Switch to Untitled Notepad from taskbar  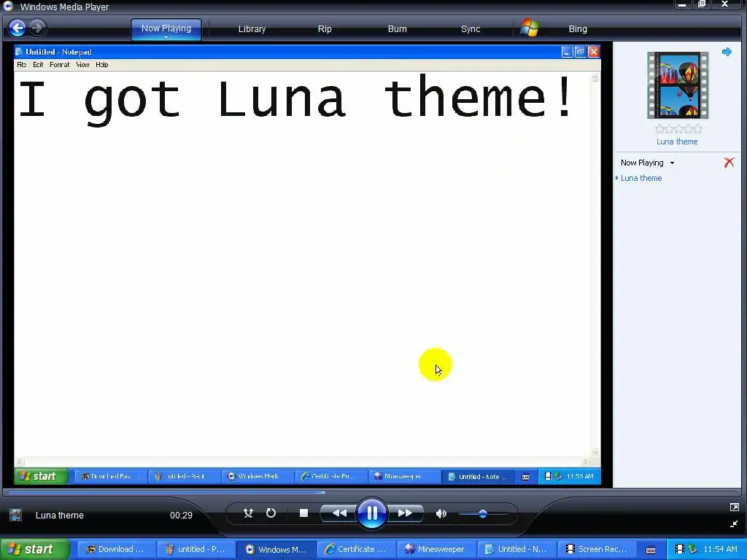coord(516,549)
